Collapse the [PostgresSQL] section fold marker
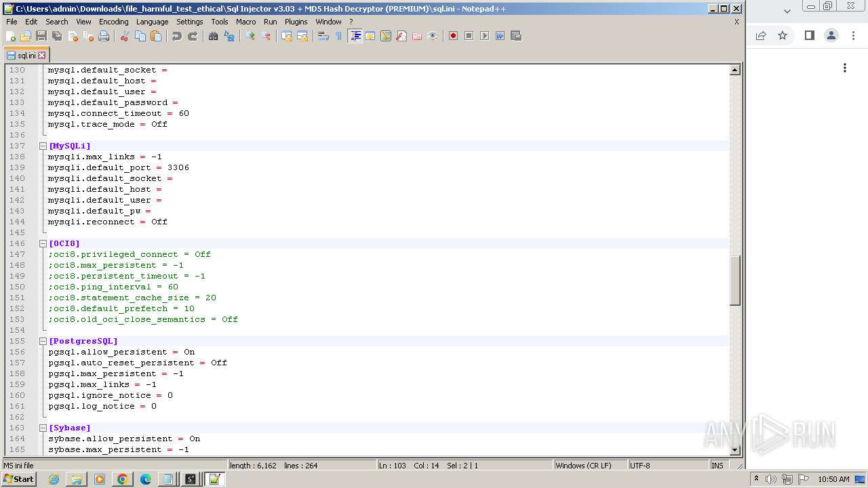The height and width of the screenshot is (488, 868). click(43, 341)
